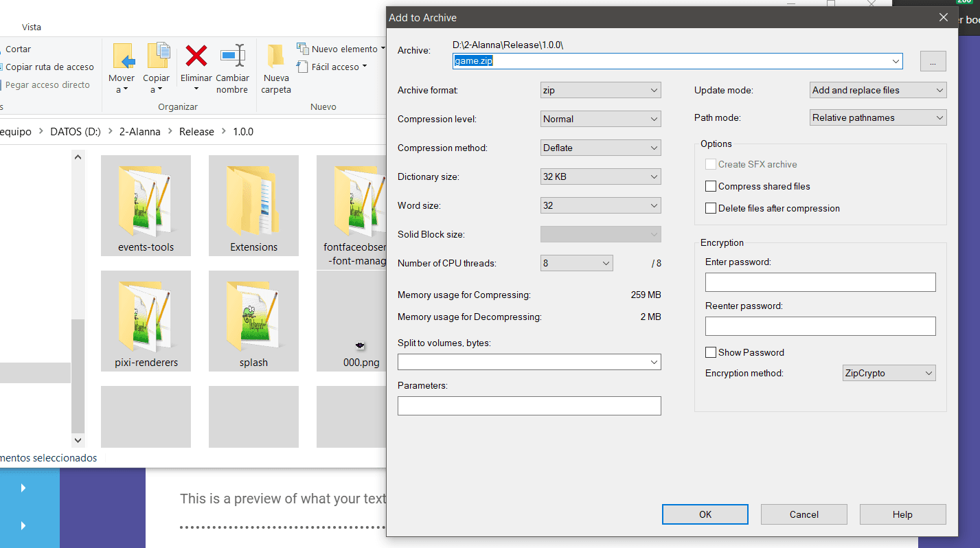Expand the Compression level dropdown

point(600,119)
